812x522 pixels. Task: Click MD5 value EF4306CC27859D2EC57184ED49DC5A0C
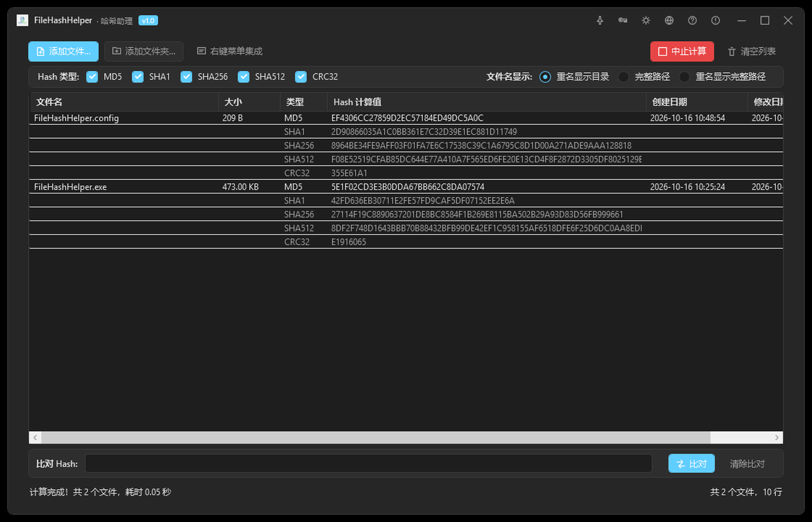pyautogui.click(x=407, y=118)
